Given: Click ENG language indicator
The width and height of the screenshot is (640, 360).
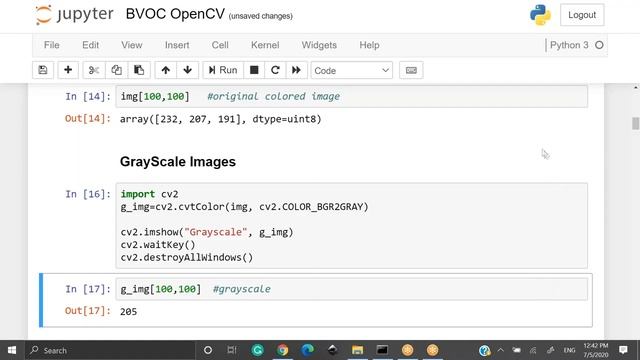Looking at the screenshot, I should point(569,350).
